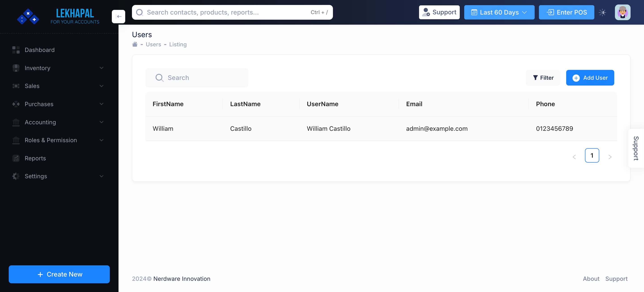Viewport: 644px width, 292px height.
Task: Click the Purchases module icon
Action: pyautogui.click(x=16, y=104)
